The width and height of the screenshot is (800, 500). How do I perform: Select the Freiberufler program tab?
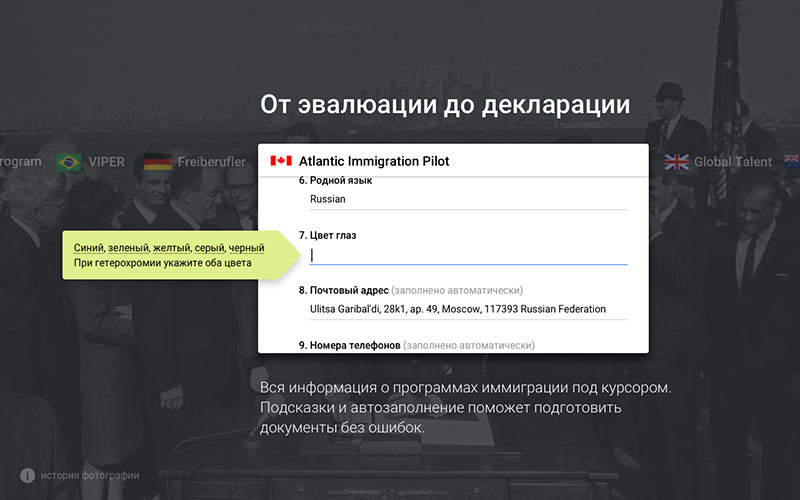point(211,162)
